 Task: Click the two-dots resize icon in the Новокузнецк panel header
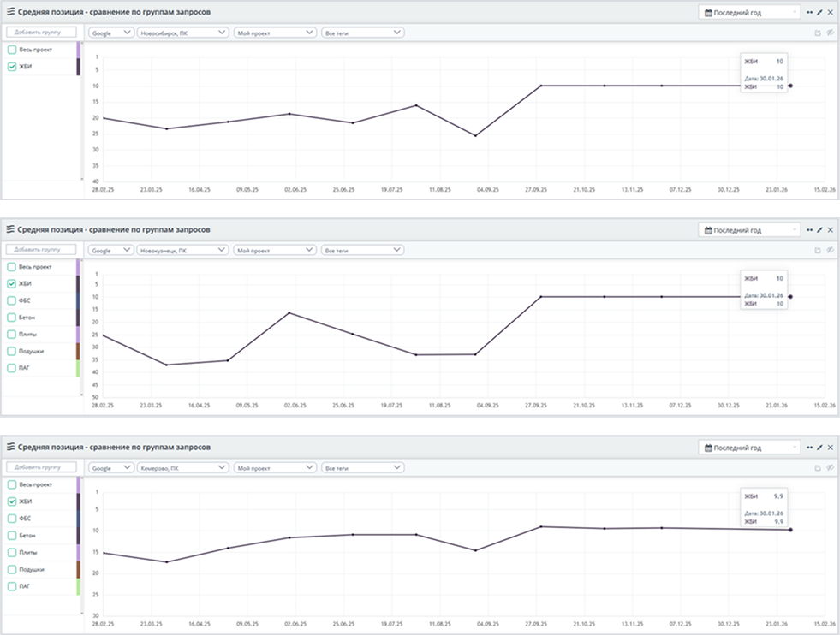tap(809, 230)
